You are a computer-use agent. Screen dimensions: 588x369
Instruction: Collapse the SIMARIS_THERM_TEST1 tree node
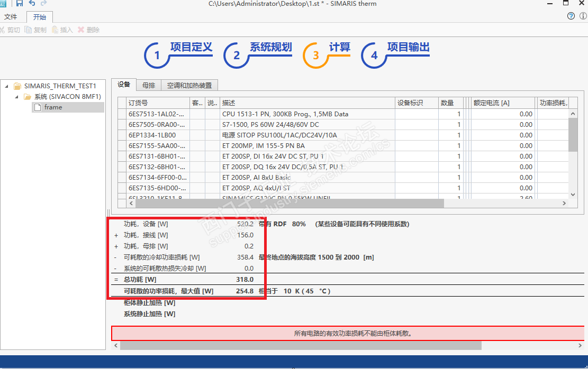click(x=7, y=86)
